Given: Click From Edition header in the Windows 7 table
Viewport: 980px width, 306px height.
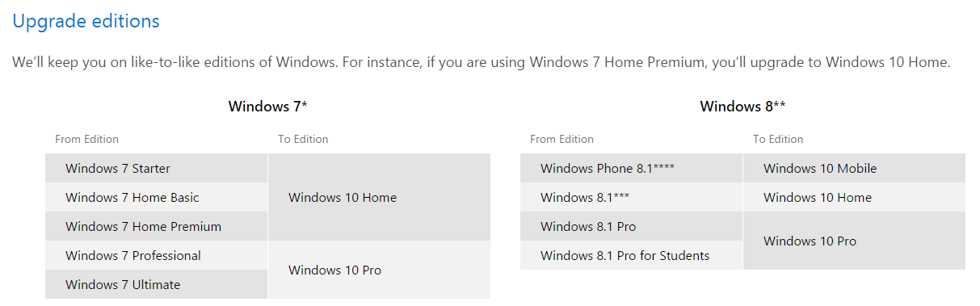Looking at the screenshot, I should point(86,139).
